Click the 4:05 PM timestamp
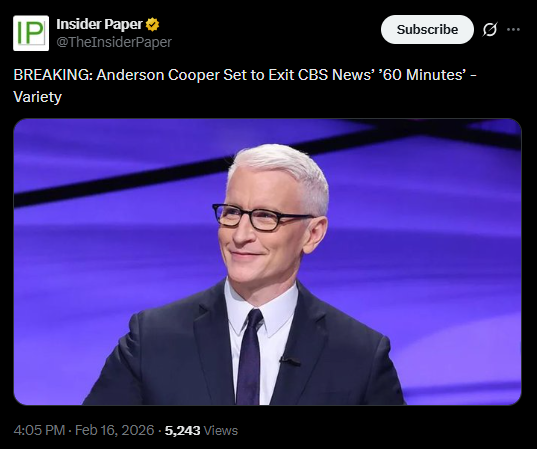The image size is (537, 449). coord(39,431)
